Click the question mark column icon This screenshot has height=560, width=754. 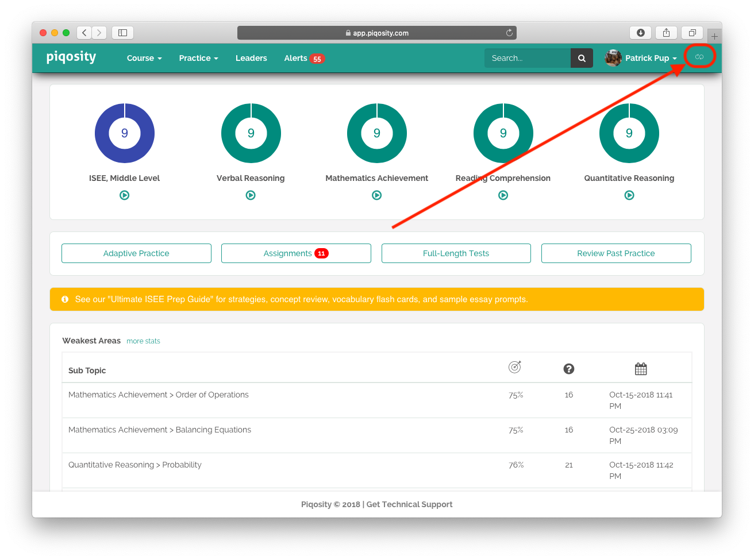pos(569,369)
